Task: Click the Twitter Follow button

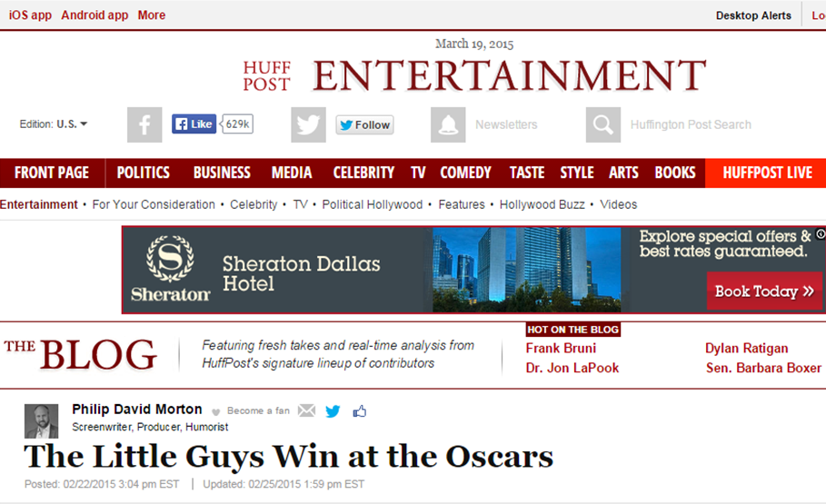Action: tap(364, 124)
